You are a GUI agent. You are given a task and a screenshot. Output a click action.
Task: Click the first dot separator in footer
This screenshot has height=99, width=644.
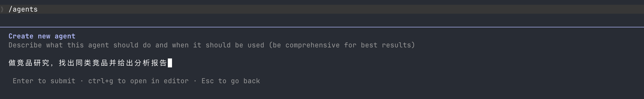tap(82, 81)
